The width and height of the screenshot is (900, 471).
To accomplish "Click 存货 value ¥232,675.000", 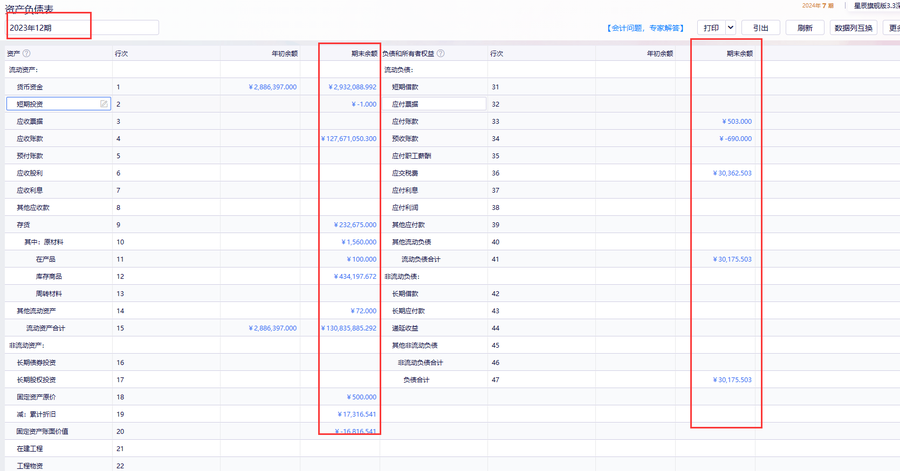I will coord(355,225).
